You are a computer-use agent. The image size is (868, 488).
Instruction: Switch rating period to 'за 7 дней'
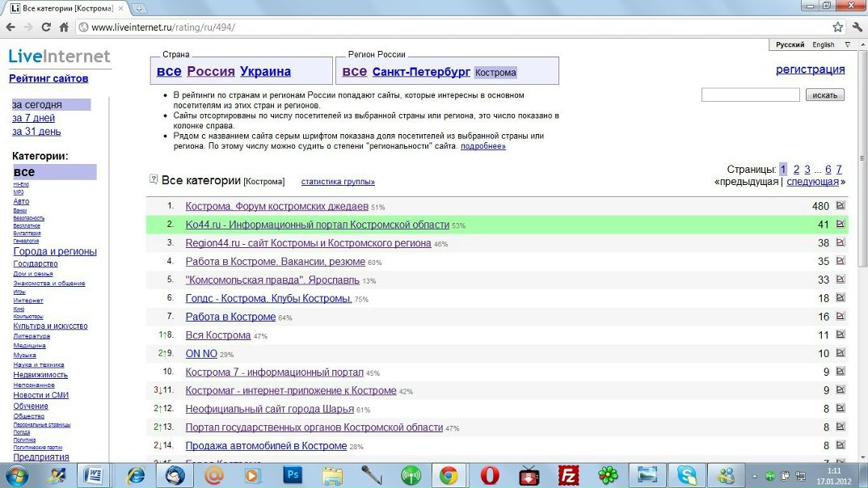tap(33, 118)
